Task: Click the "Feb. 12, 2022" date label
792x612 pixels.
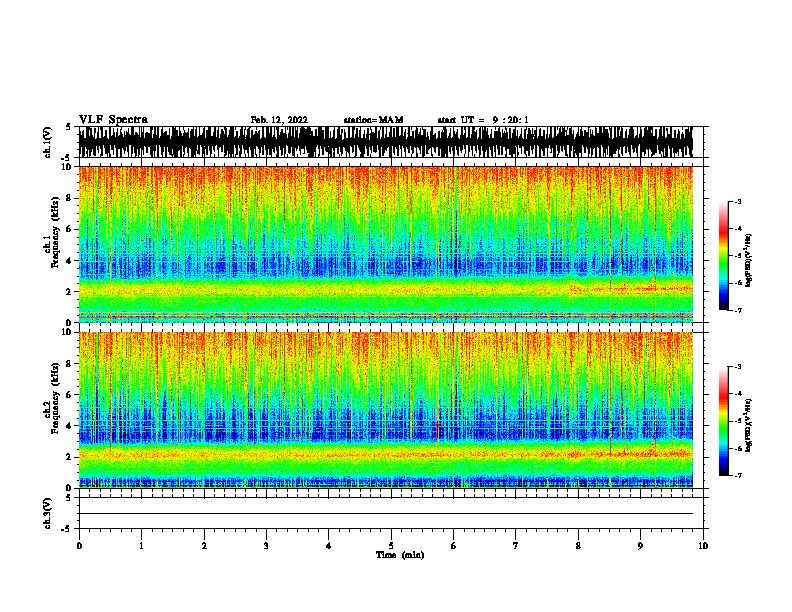Action: click(x=279, y=120)
